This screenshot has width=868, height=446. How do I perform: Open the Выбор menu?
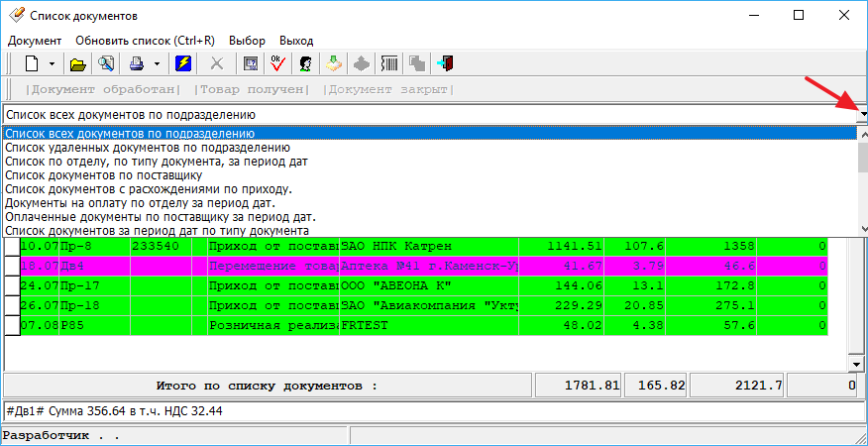247,41
